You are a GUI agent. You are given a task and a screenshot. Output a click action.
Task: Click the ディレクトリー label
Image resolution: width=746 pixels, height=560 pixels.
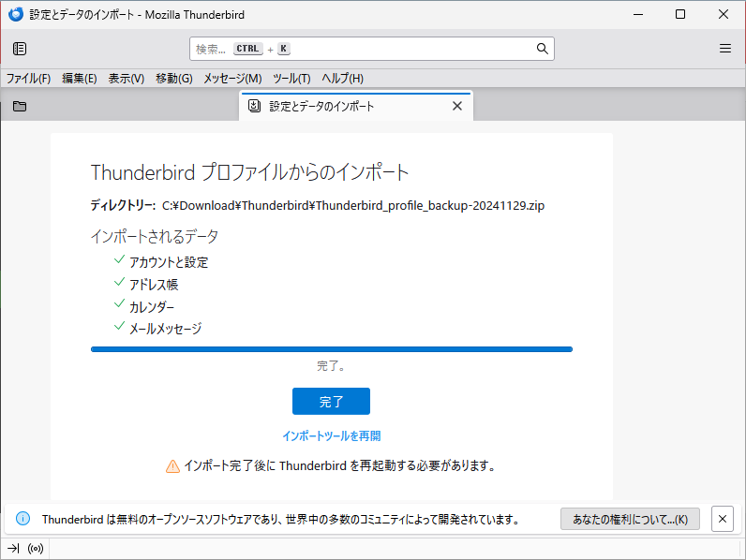[123, 205]
